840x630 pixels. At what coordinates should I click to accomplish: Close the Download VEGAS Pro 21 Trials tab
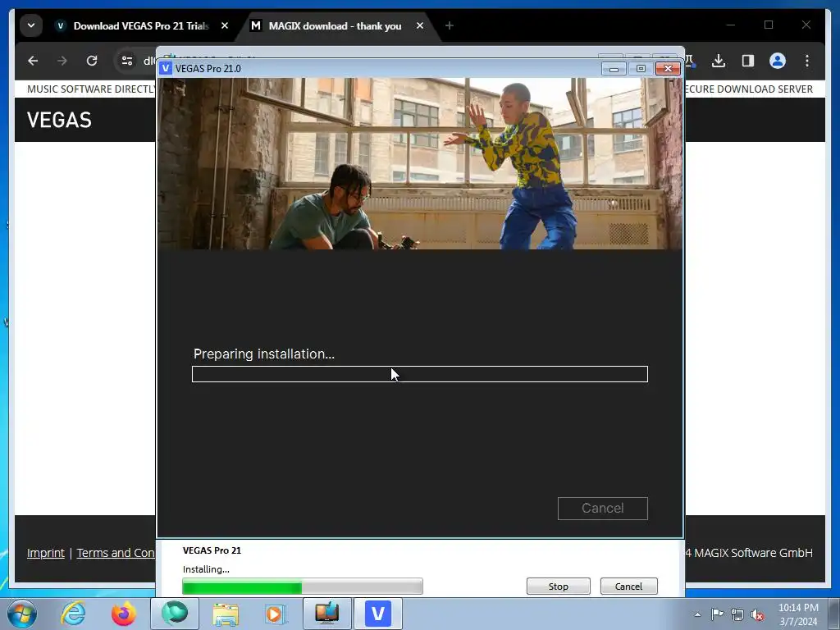(225, 25)
